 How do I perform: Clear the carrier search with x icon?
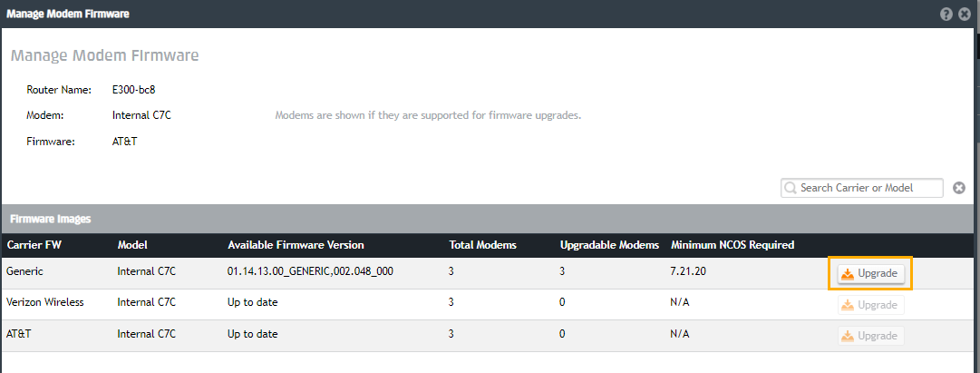[959, 188]
